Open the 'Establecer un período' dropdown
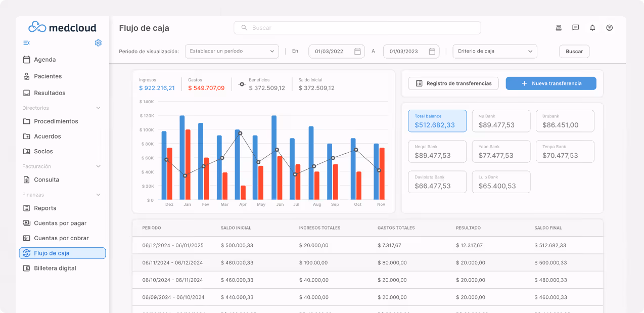 [x=232, y=51]
